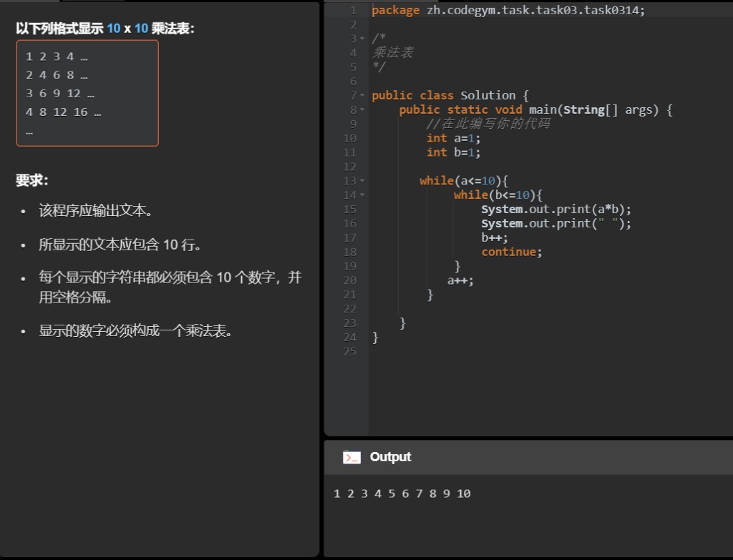Place cursor on the 'continue;' statement
The image size is (733, 560).
tap(511, 252)
